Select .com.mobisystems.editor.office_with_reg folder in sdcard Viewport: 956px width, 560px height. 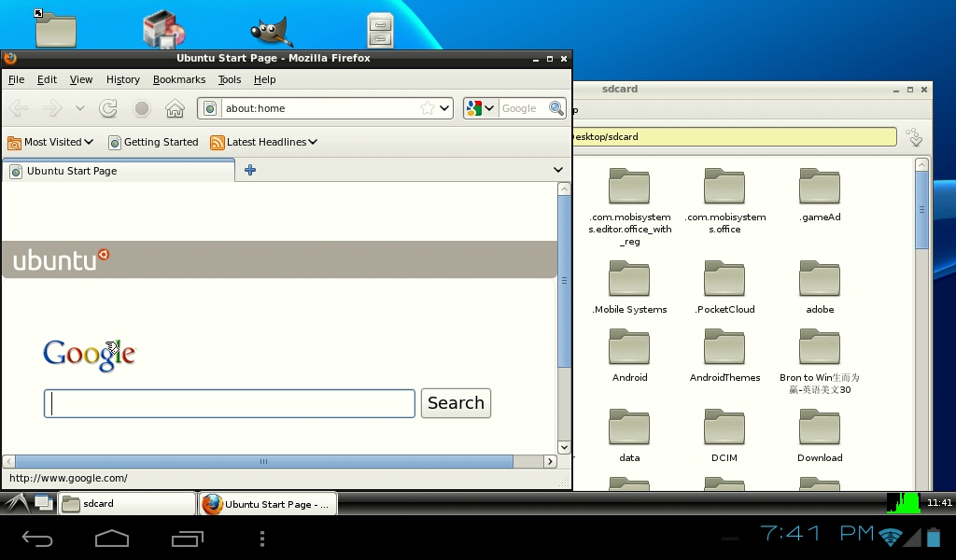coord(629,207)
